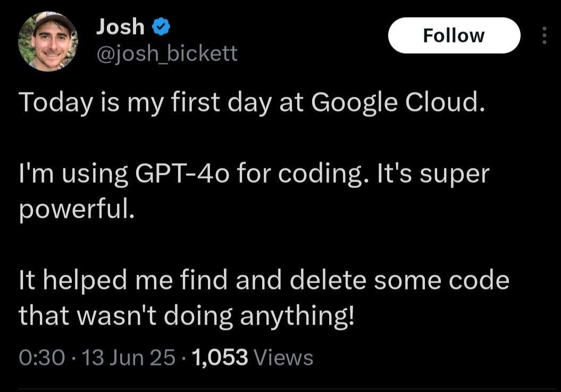Open the three-dot more options menu
This screenshot has height=392, width=561.
(x=543, y=36)
